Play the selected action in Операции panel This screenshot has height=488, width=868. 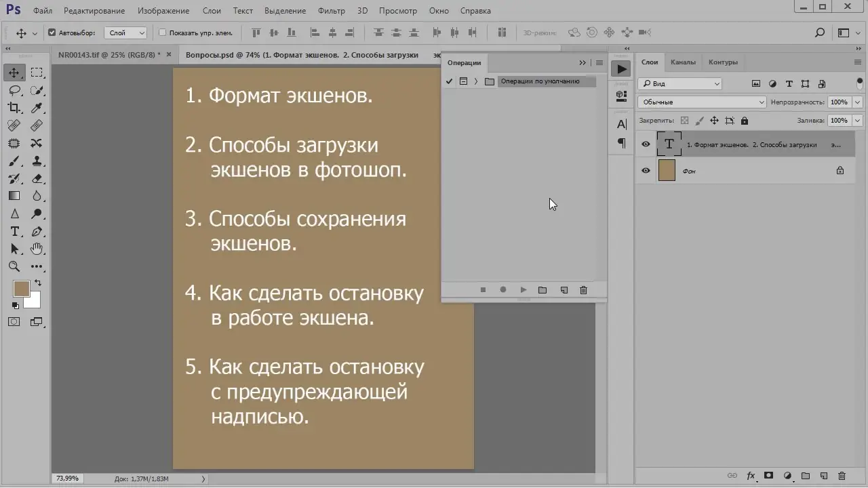click(523, 289)
